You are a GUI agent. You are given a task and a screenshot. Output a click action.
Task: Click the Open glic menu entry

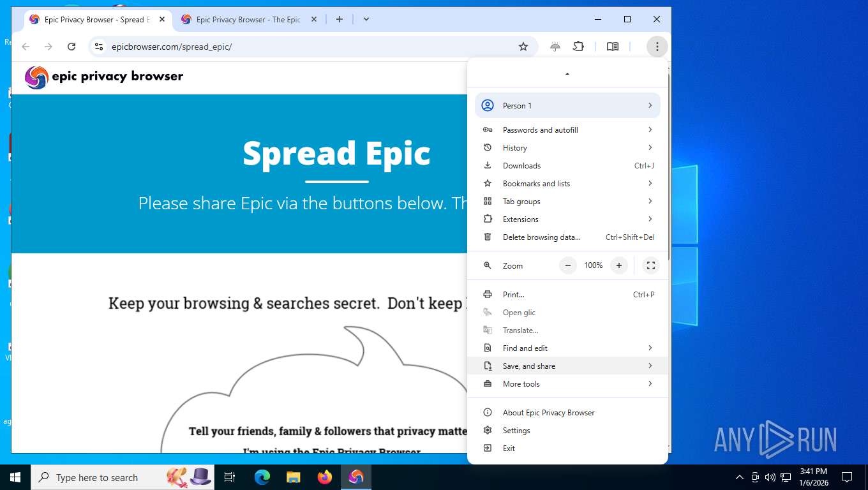click(567, 312)
